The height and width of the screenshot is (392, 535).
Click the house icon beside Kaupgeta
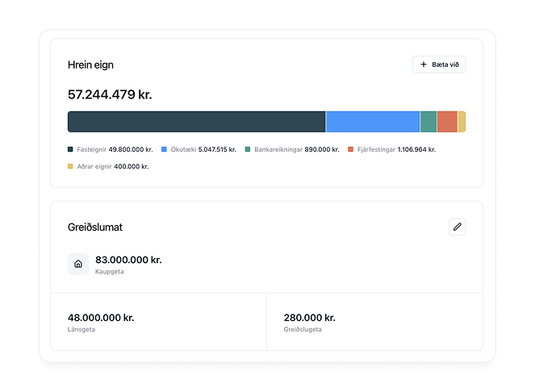pos(78,264)
